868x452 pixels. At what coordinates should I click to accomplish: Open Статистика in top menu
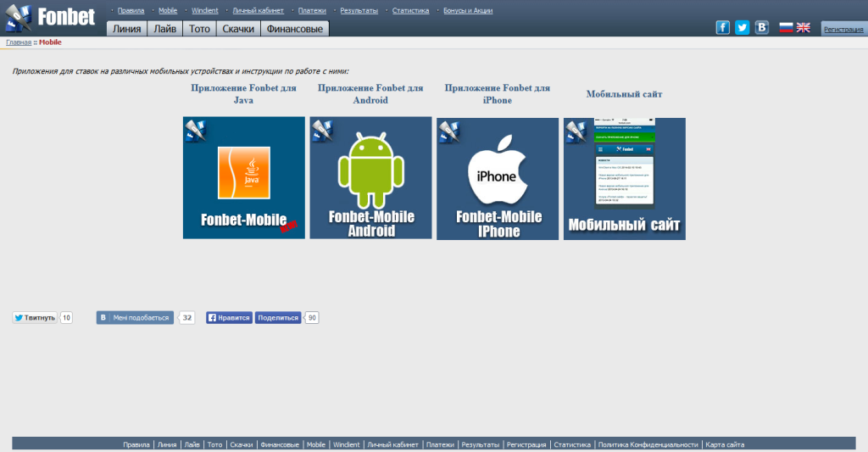click(x=411, y=10)
